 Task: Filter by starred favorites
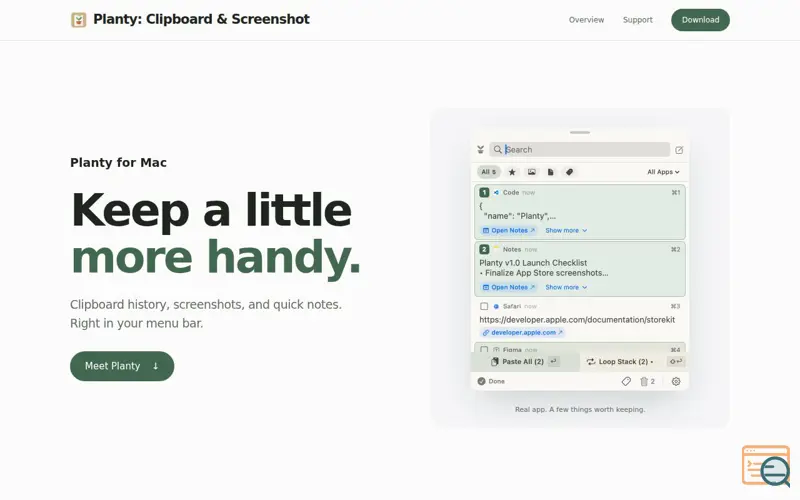(x=512, y=172)
